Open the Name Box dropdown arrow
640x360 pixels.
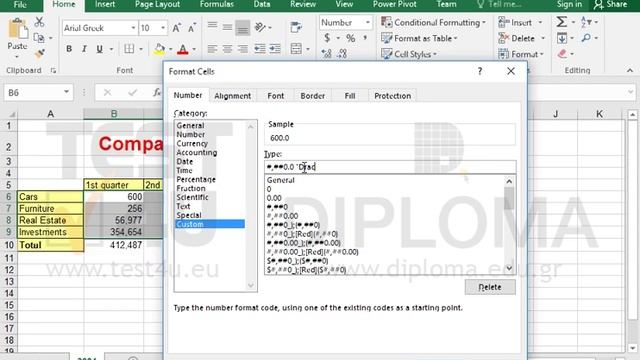(66, 92)
